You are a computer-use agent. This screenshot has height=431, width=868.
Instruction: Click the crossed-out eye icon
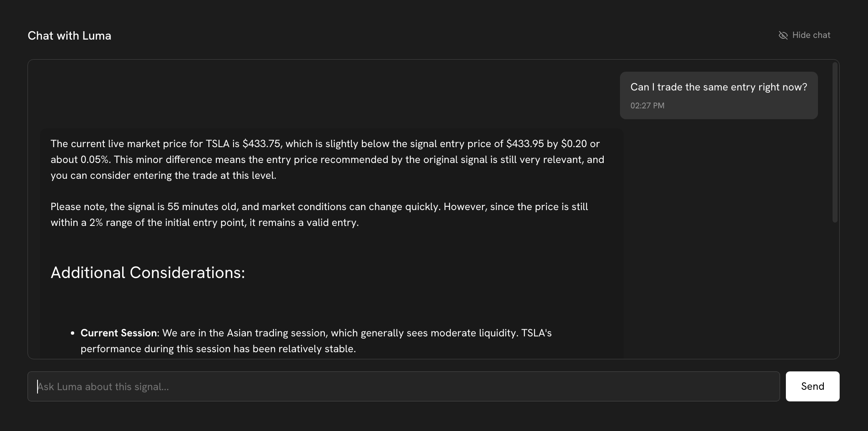(x=783, y=35)
